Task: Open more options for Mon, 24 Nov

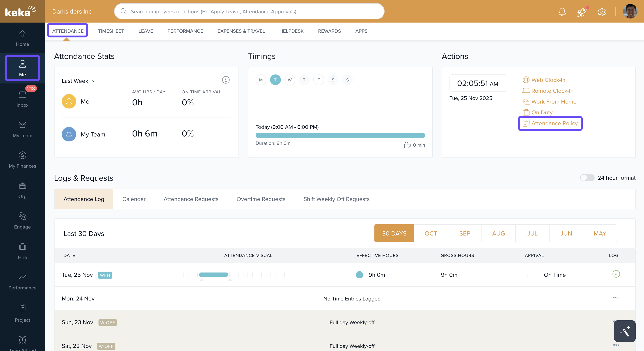Action: tap(616, 298)
